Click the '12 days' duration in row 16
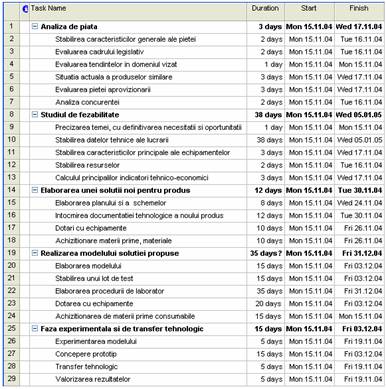 coord(269,216)
